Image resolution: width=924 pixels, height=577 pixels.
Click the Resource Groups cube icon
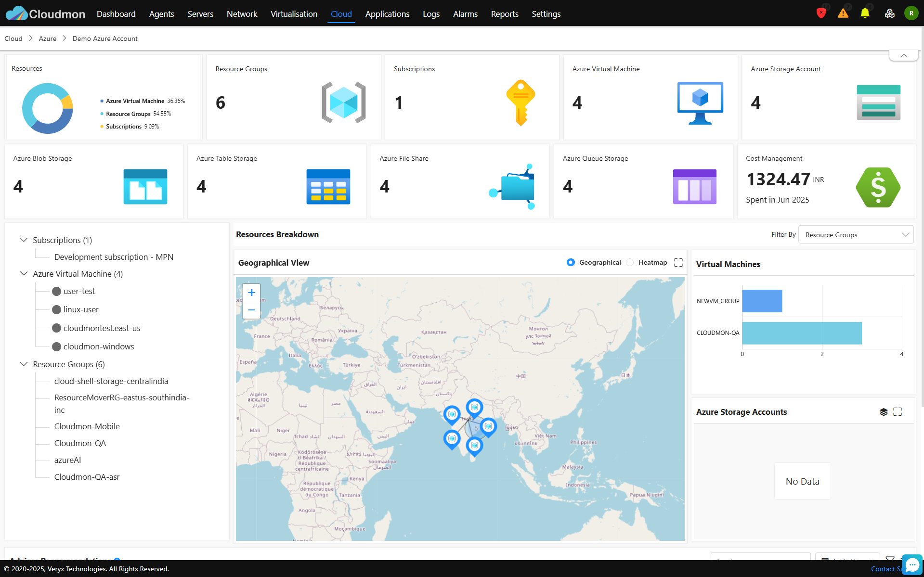pyautogui.click(x=344, y=103)
